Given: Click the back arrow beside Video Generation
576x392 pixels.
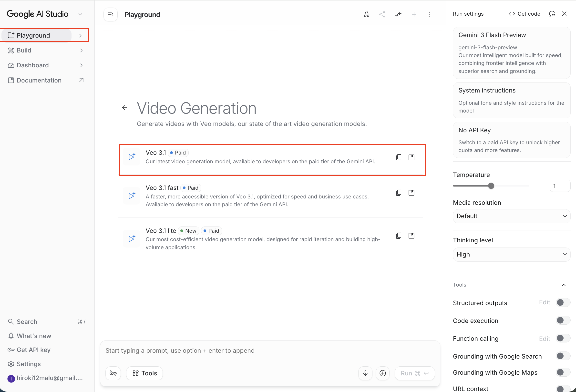Looking at the screenshot, I should [x=125, y=107].
